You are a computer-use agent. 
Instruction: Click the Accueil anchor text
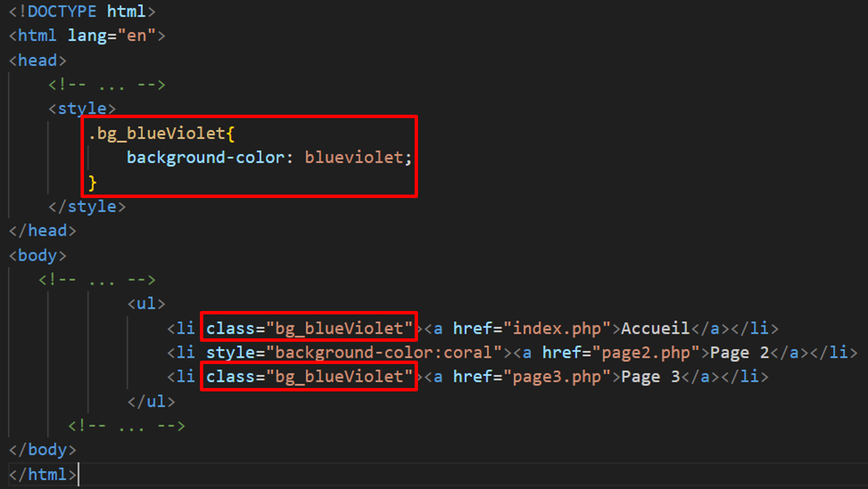654,328
